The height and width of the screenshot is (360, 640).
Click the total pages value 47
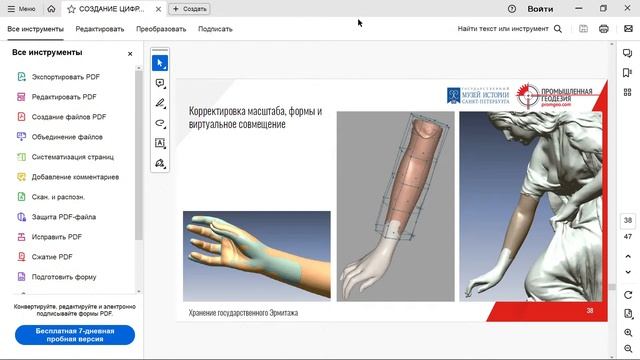(x=628, y=237)
